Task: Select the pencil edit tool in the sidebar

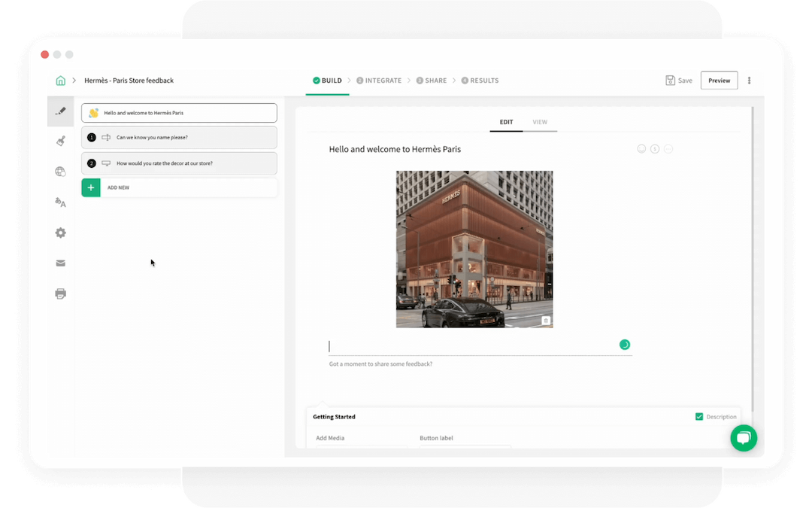Action: (61, 111)
